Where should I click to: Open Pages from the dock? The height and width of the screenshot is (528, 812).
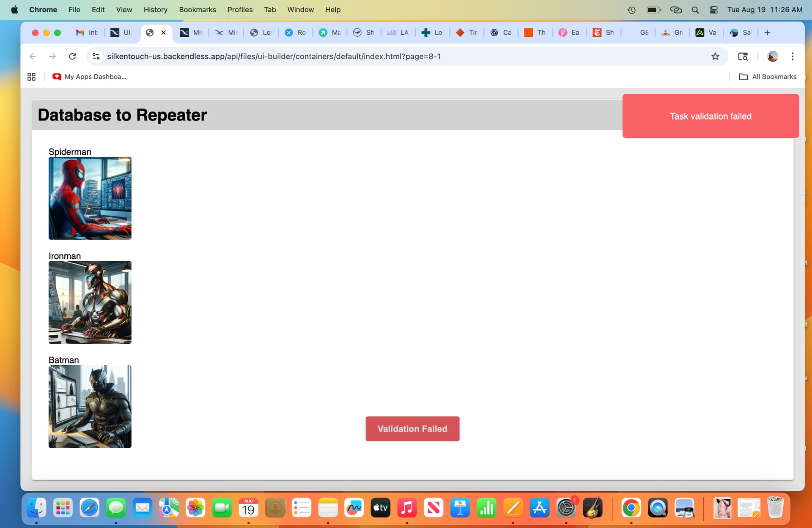pyautogui.click(x=513, y=508)
